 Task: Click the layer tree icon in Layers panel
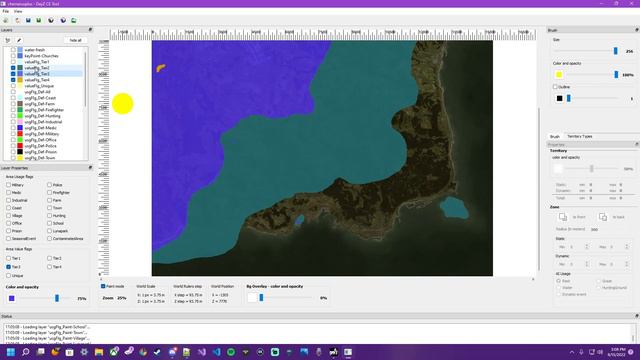click(8, 40)
